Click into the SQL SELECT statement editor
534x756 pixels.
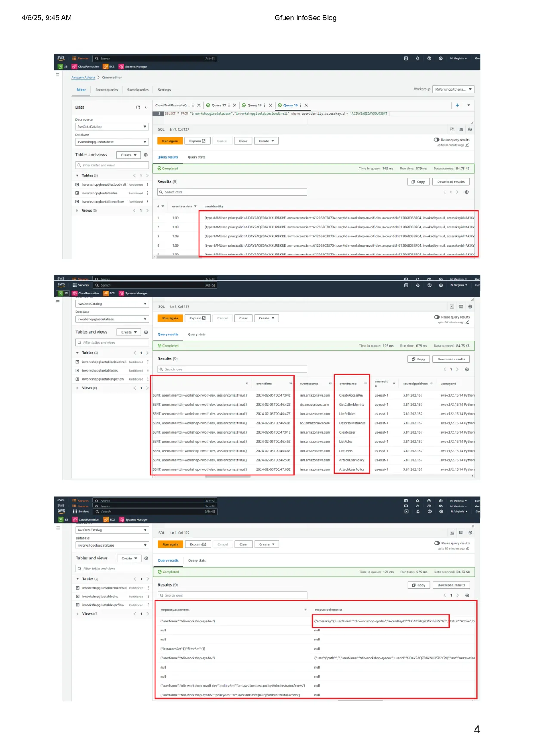tap(276, 114)
